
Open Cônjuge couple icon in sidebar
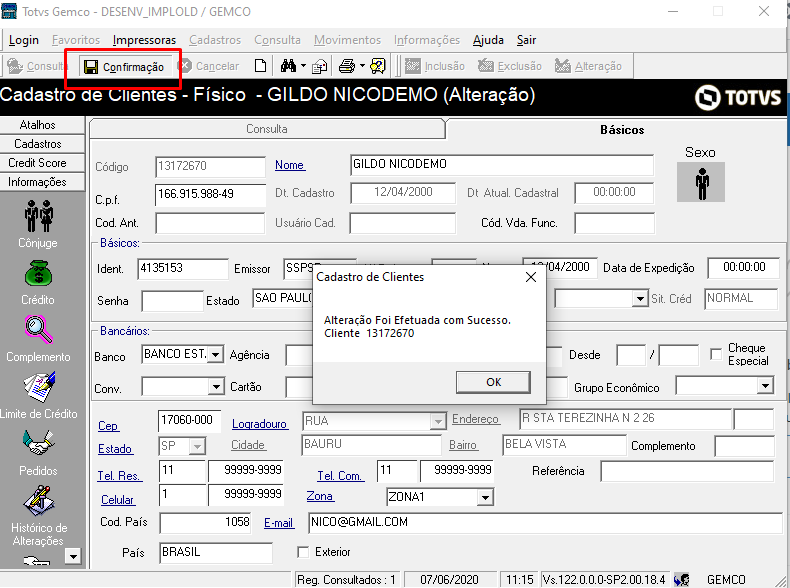click(x=38, y=216)
